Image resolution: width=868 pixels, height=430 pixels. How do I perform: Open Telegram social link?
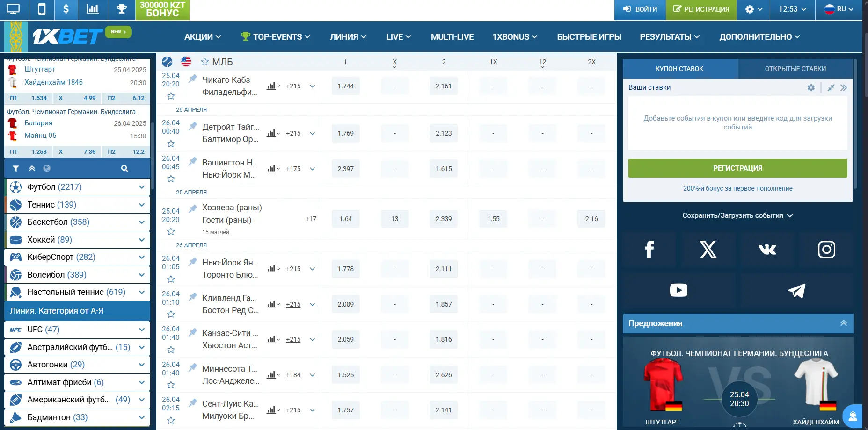[796, 290]
